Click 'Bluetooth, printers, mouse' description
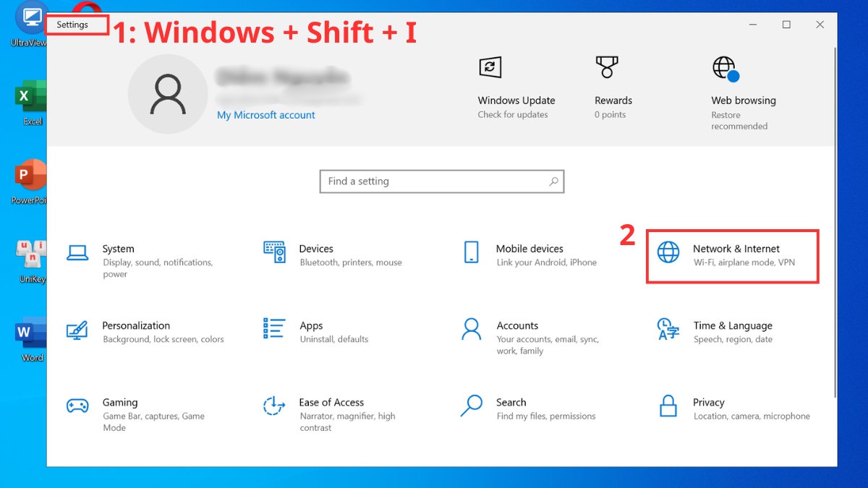Screen dimensions: 868x488 point(351,262)
